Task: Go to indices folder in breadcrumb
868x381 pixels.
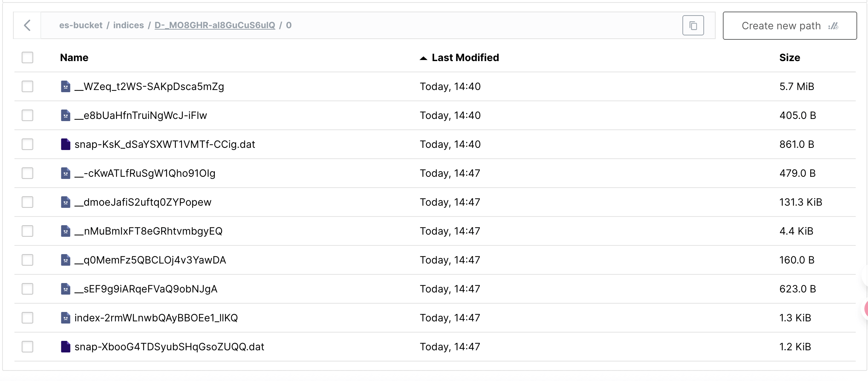Action: coord(129,25)
